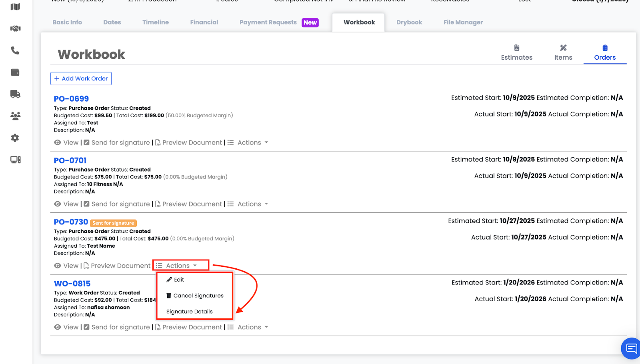Click the phone icon in sidebar
This screenshot has height=364, width=640.
(x=15, y=50)
